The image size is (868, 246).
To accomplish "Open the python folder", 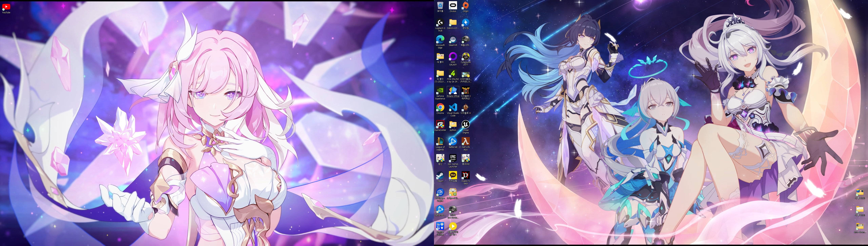I will click(x=452, y=125).
